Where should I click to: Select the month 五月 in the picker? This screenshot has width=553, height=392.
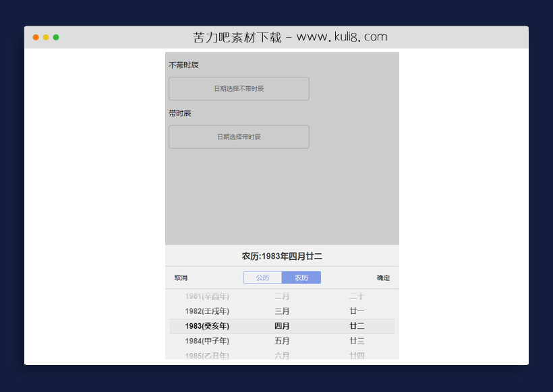pyautogui.click(x=283, y=341)
